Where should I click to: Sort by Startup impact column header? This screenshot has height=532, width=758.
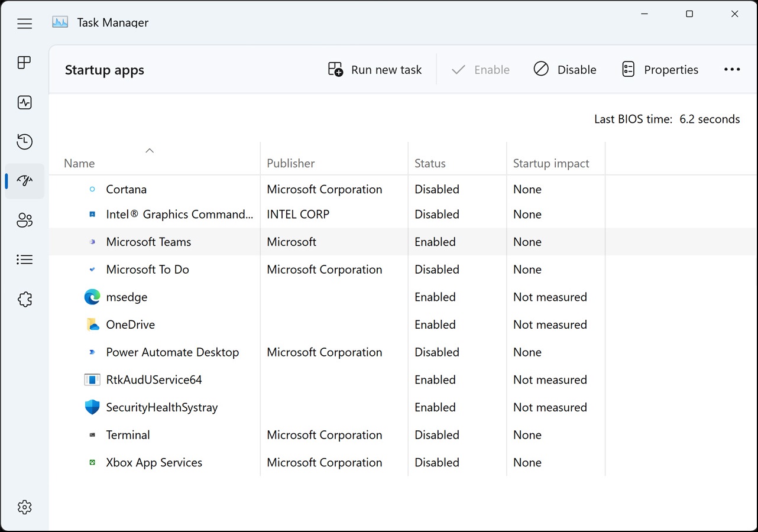550,164
